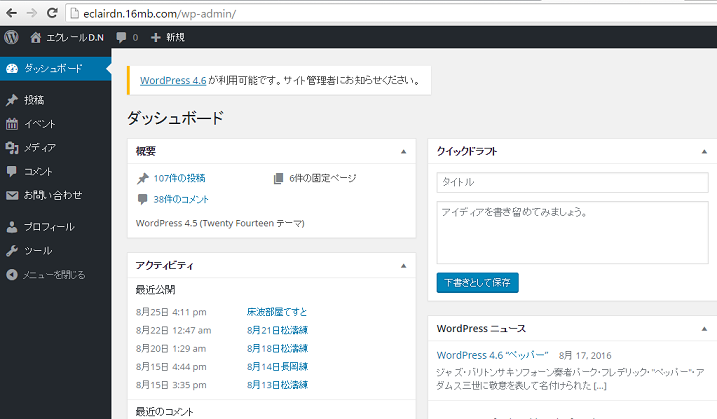Click the 新規 add-new item

coord(168,38)
